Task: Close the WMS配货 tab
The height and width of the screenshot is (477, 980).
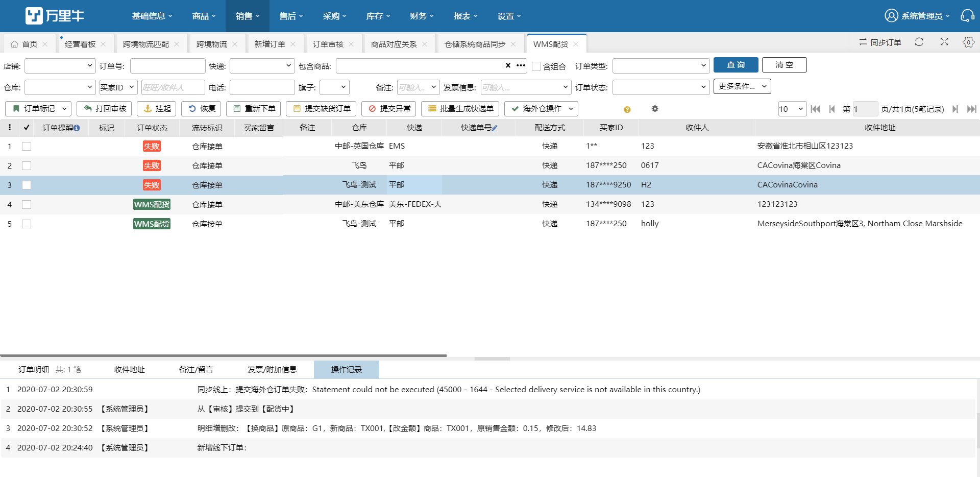Action: [x=576, y=44]
